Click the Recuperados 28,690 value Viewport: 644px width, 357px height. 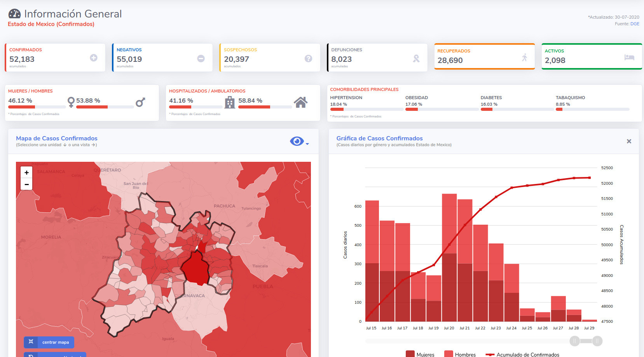tap(450, 60)
